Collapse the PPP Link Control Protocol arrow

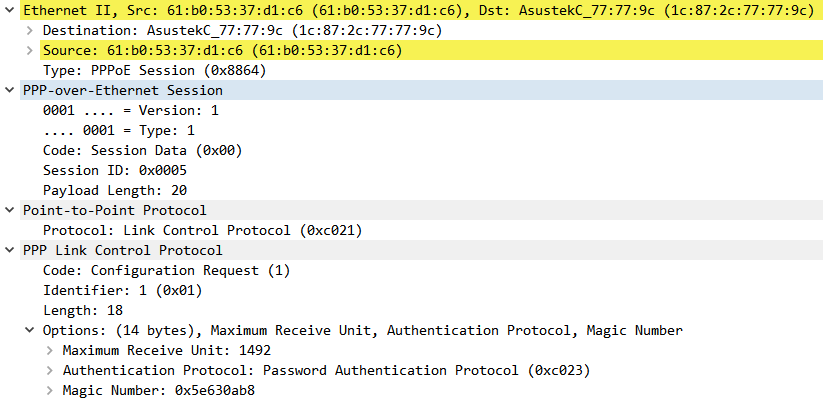[x=9, y=250]
